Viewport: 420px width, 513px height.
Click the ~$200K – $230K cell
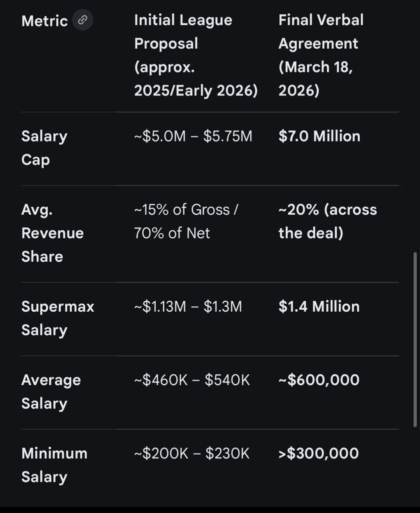point(192,453)
